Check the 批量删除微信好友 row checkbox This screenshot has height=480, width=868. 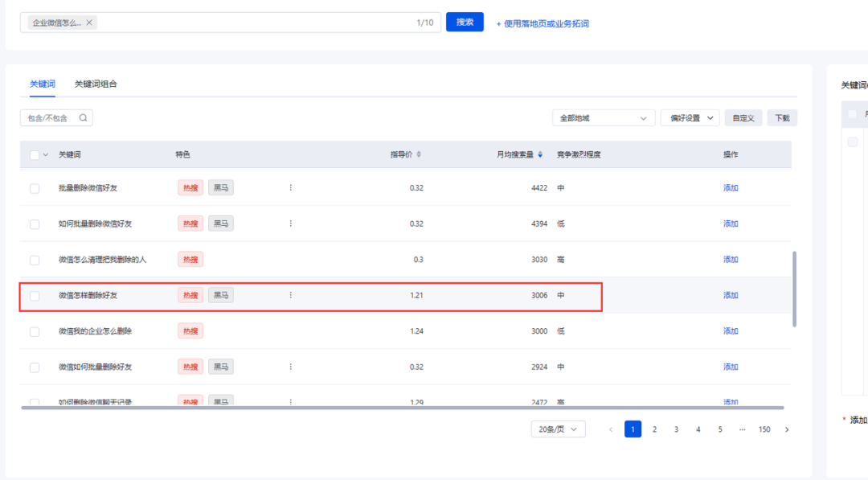[35, 188]
